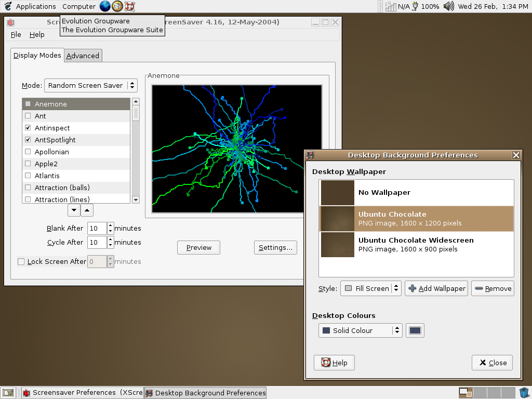Image resolution: width=532 pixels, height=399 pixels.
Task: Click the Add Wallpaper button
Action: 436,288
